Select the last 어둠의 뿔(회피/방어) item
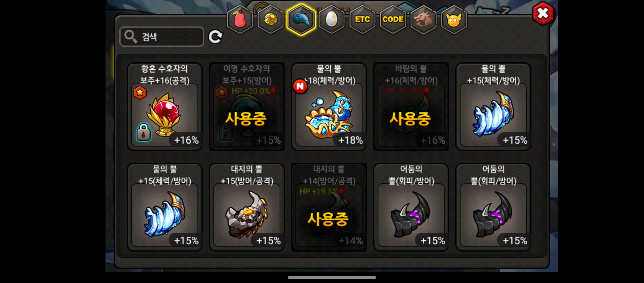Viewport: 644px width, 283px height. [493, 207]
